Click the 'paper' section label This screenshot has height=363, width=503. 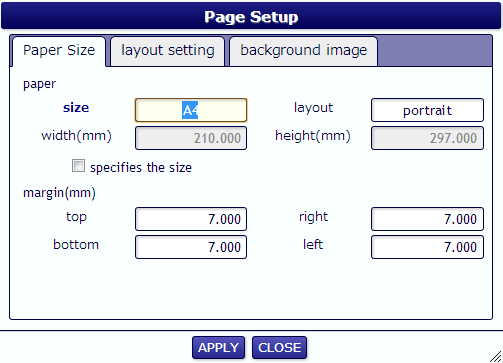[x=39, y=84]
